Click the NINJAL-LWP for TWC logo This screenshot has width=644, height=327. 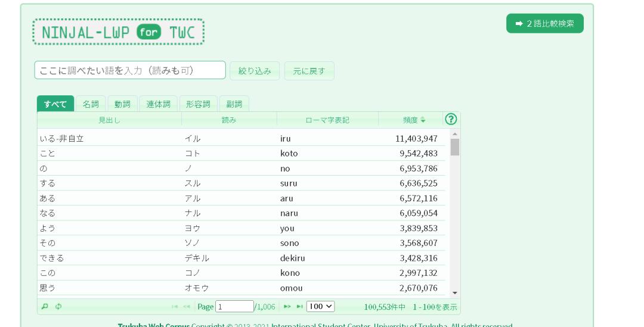coord(118,32)
